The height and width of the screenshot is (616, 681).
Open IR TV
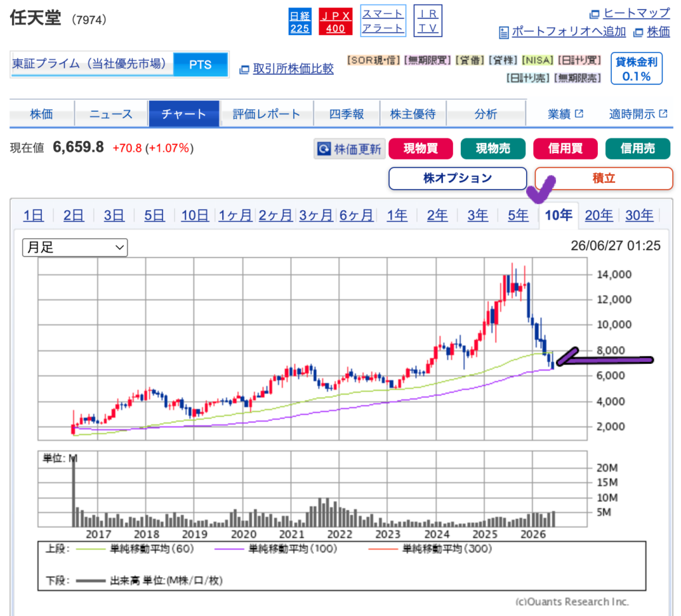point(428,21)
